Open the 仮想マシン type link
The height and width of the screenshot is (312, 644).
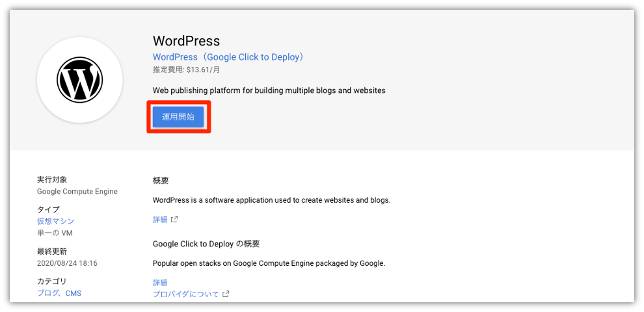click(x=55, y=221)
